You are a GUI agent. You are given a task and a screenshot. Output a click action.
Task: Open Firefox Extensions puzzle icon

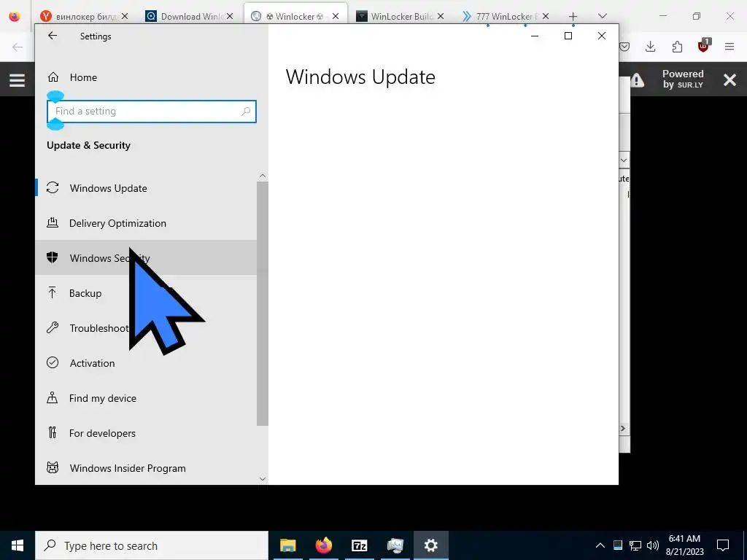click(x=677, y=47)
